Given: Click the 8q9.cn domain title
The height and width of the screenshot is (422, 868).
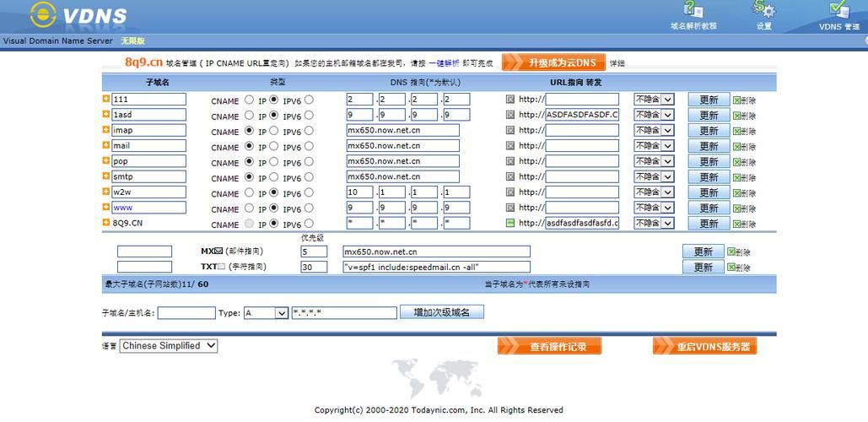Looking at the screenshot, I should point(143,62).
